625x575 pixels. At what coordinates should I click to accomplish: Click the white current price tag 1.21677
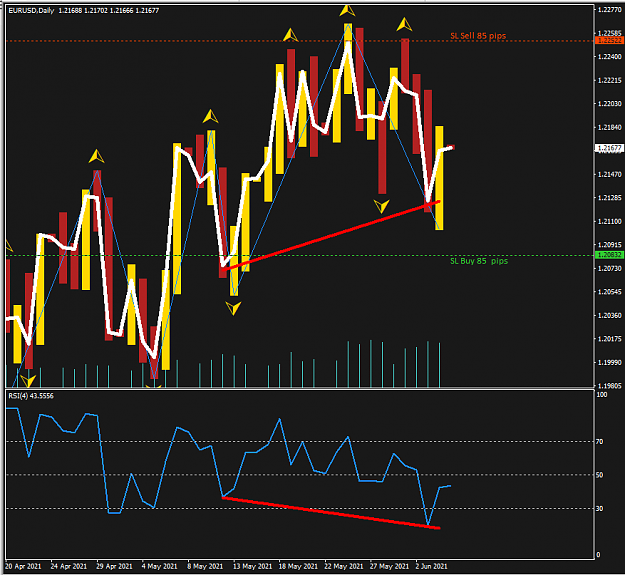pyautogui.click(x=609, y=148)
